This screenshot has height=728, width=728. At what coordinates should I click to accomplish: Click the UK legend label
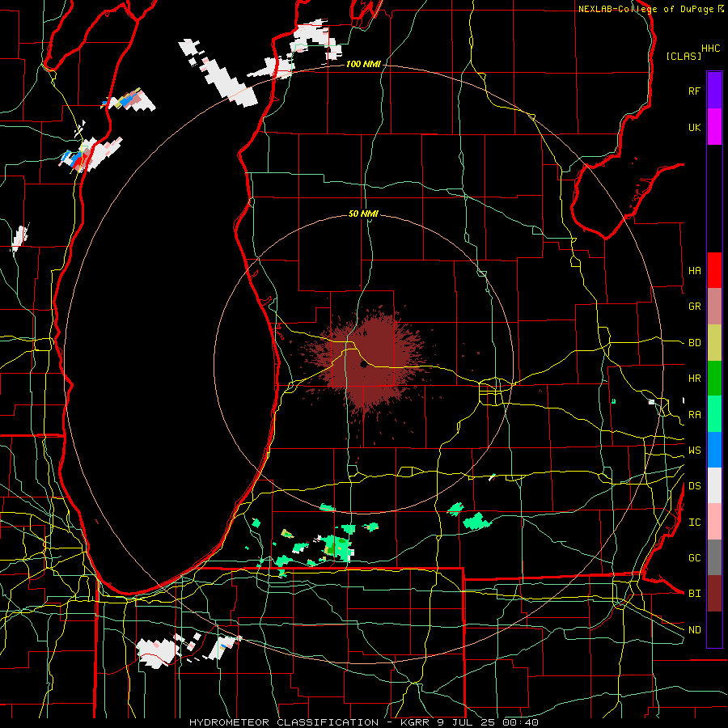click(x=694, y=127)
